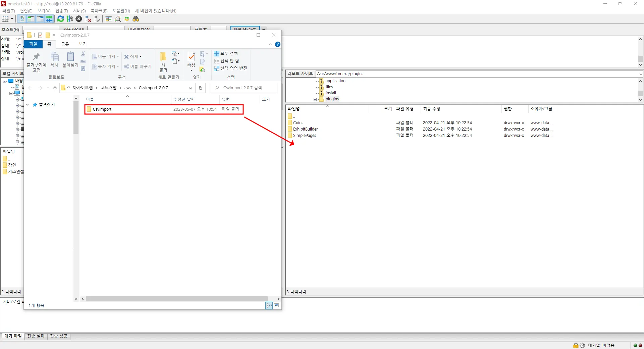The height and width of the screenshot is (349, 644).
Task: Collapse 즐겨찾기 quick access chevron
Action: pos(28,105)
